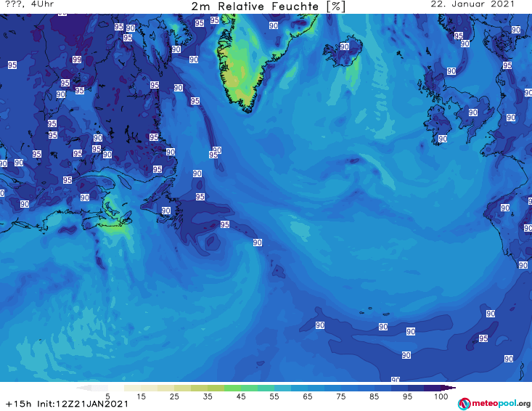The width and height of the screenshot is (532, 411).
Task: Click the '90' contour label over Iceland
Action: pyautogui.click(x=344, y=46)
